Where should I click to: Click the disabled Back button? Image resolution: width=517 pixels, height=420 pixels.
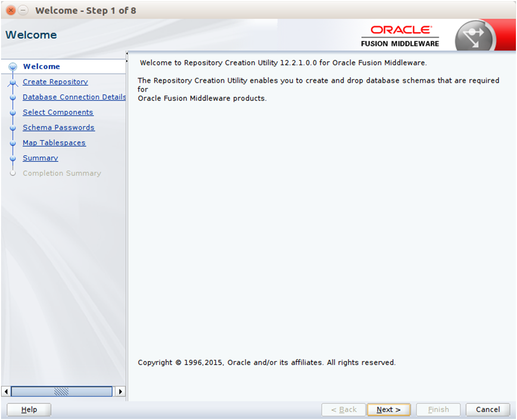coord(344,409)
